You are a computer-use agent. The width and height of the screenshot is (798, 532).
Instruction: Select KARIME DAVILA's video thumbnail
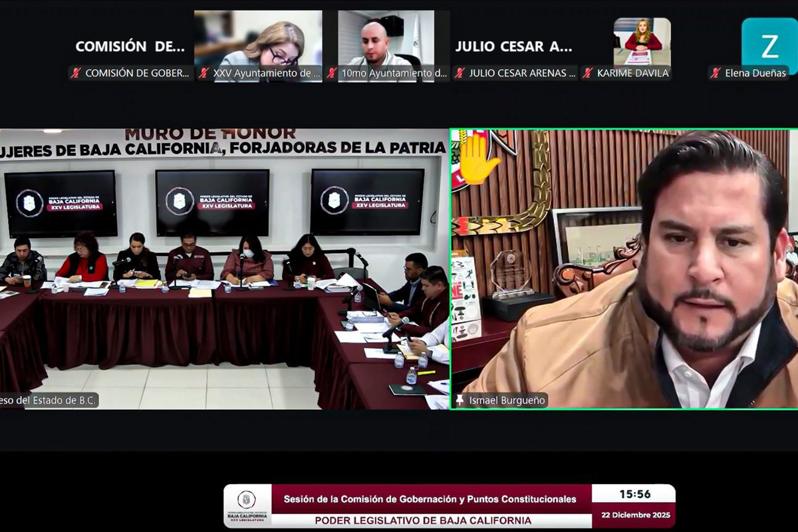click(642, 41)
